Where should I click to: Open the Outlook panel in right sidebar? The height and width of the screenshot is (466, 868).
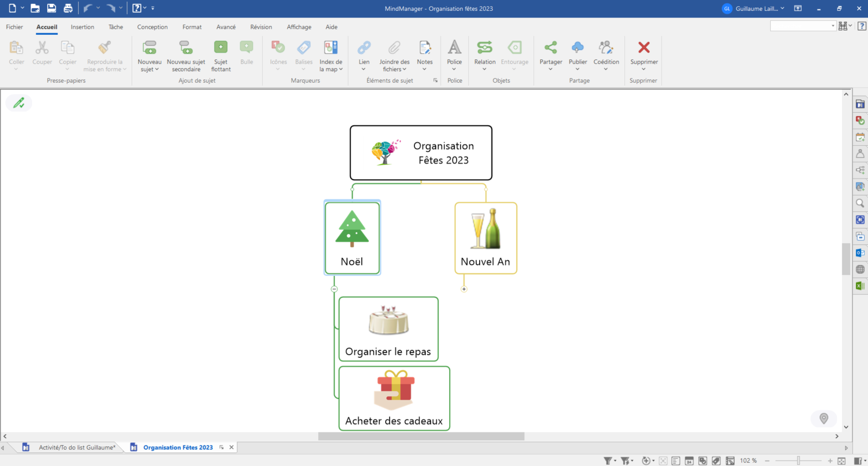pos(860,253)
